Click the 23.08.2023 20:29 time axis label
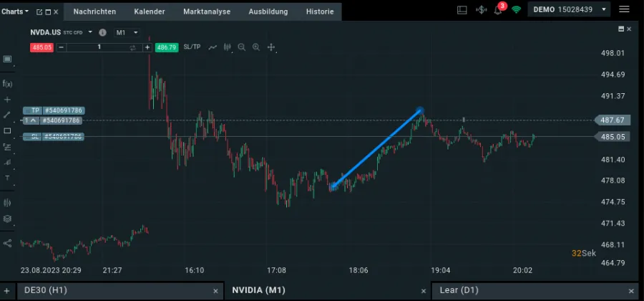Image resolution: width=644 pixels, height=301 pixels. click(51, 271)
